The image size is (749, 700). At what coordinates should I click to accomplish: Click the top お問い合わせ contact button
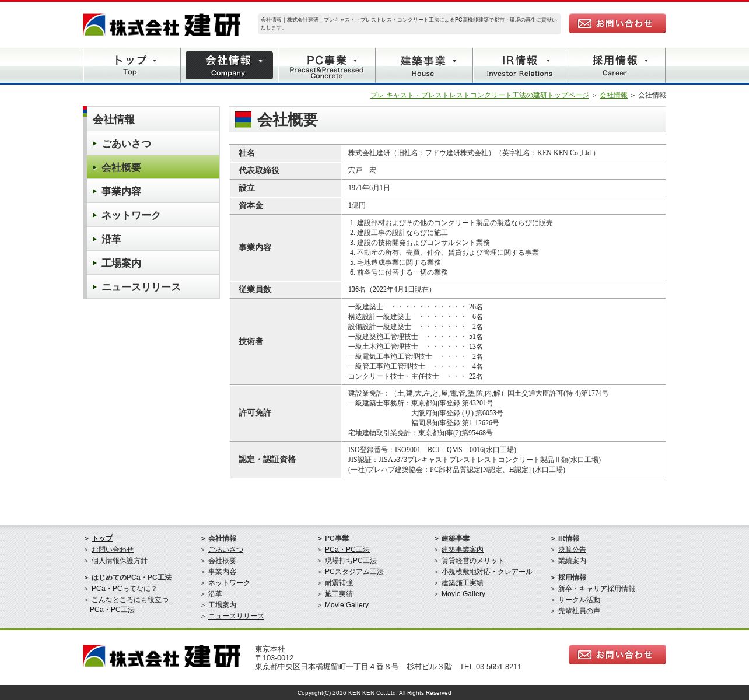coord(617,23)
